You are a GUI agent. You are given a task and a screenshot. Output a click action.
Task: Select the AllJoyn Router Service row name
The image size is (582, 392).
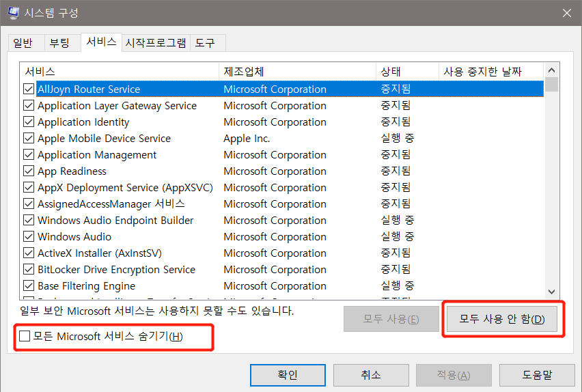89,89
